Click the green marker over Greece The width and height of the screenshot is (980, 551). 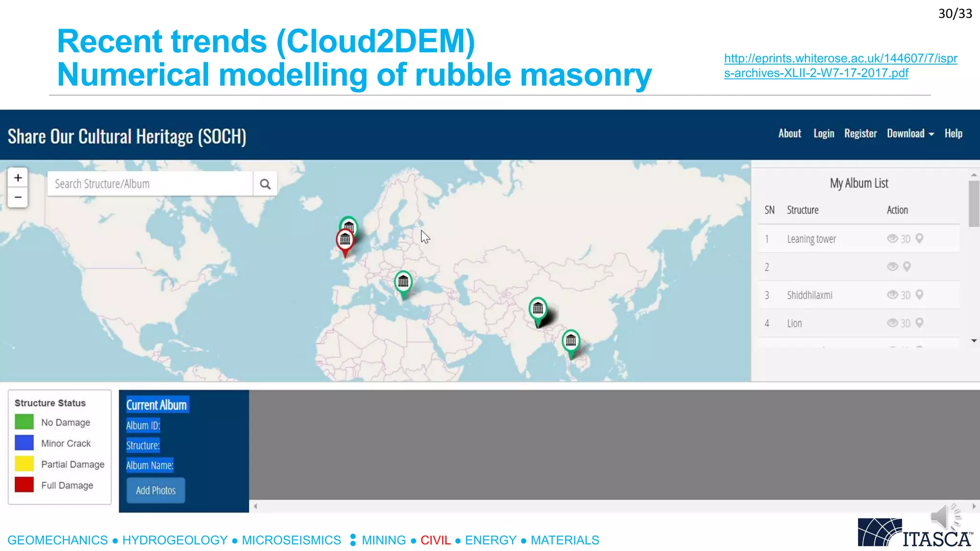pos(403,282)
